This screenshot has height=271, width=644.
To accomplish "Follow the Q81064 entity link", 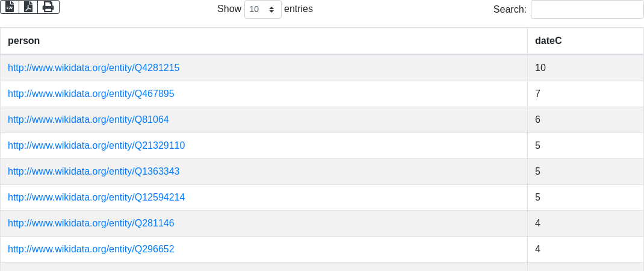I will point(88,120).
